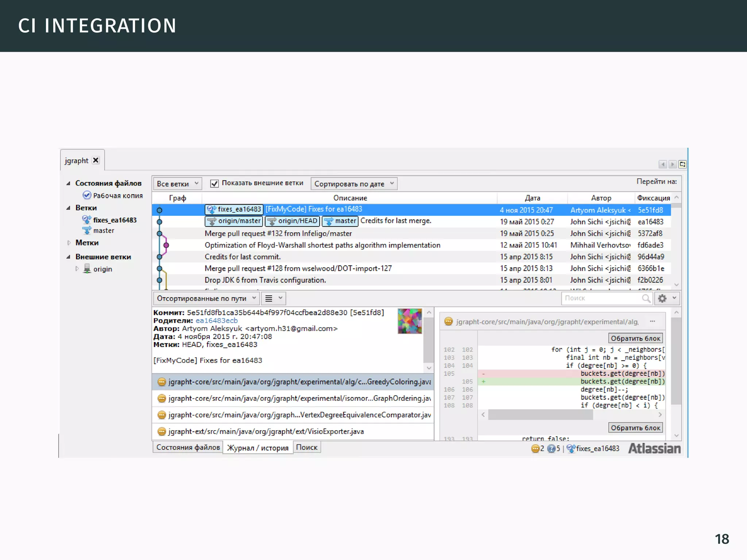Click the commit search input field
The width and height of the screenshot is (747, 560).
click(602, 299)
